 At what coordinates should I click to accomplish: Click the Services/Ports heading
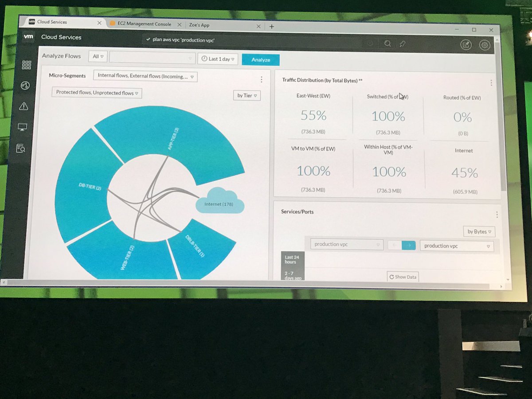pos(297,211)
